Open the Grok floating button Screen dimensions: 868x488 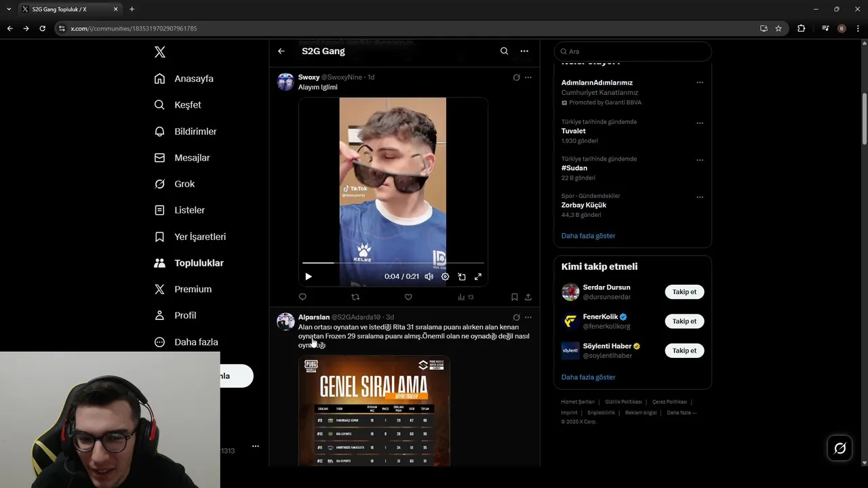point(840,448)
